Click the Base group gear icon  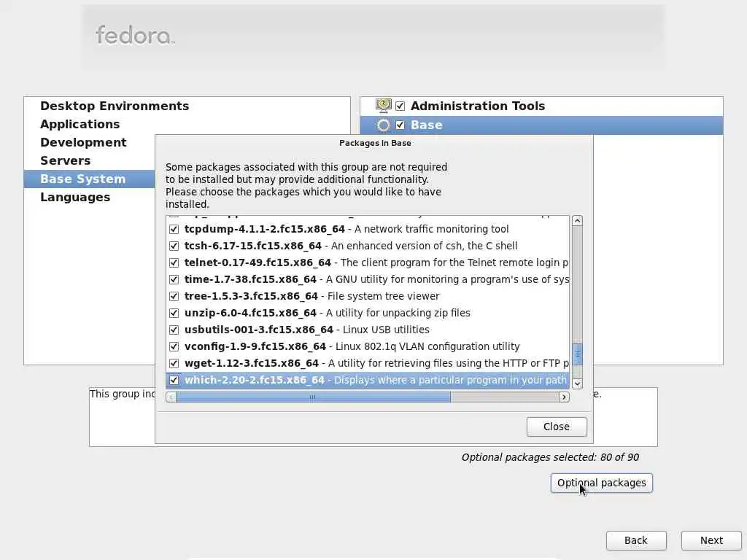click(x=383, y=125)
